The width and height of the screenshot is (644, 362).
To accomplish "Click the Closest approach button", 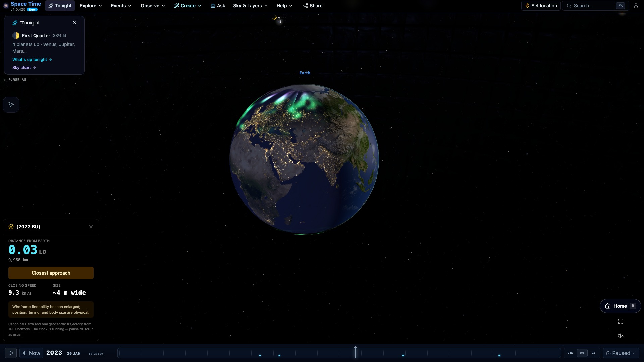I will coord(51,273).
